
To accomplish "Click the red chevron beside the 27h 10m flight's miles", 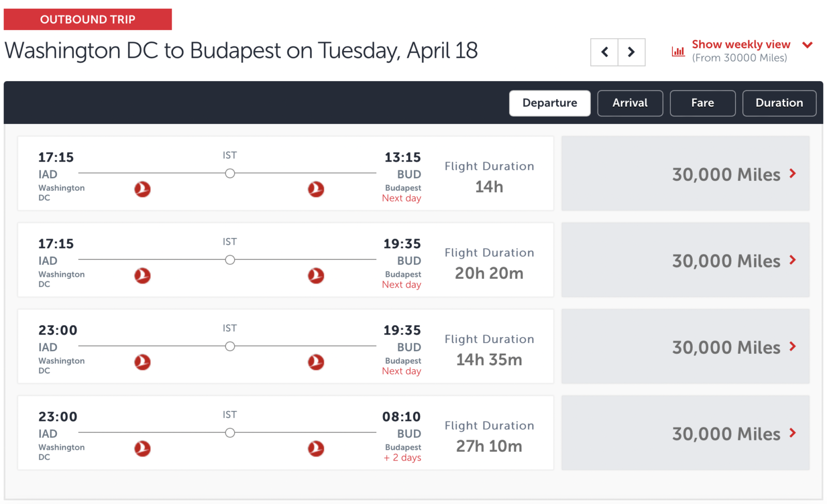I will coord(792,433).
